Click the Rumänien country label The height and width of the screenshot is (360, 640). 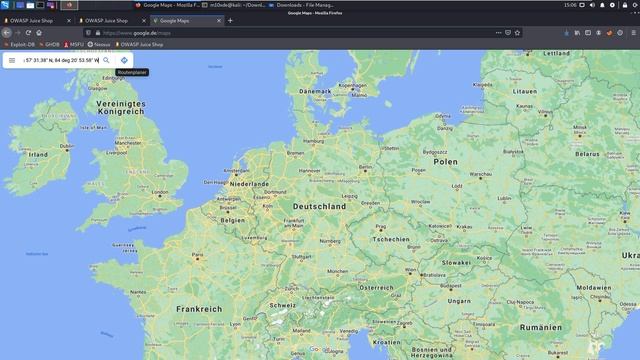point(541,327)
